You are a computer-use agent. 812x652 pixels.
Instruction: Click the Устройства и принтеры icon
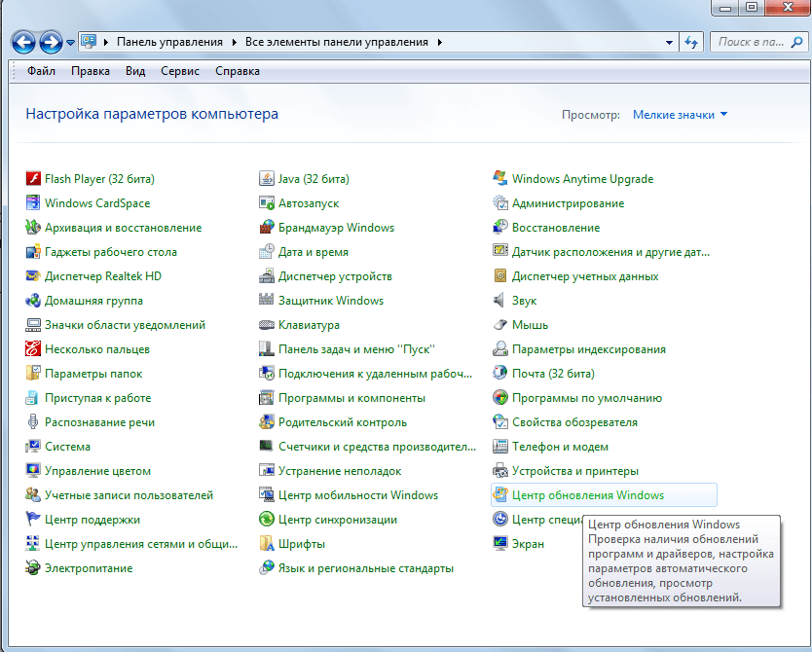499,470
